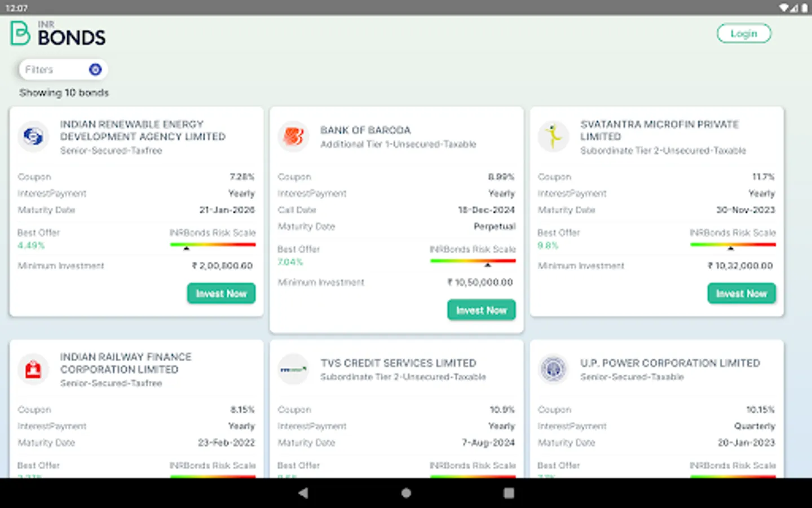Tap the risk scale on Indian Renewable Energy card
The height and width of the screenshot is (508, 812).
point(213,246)
